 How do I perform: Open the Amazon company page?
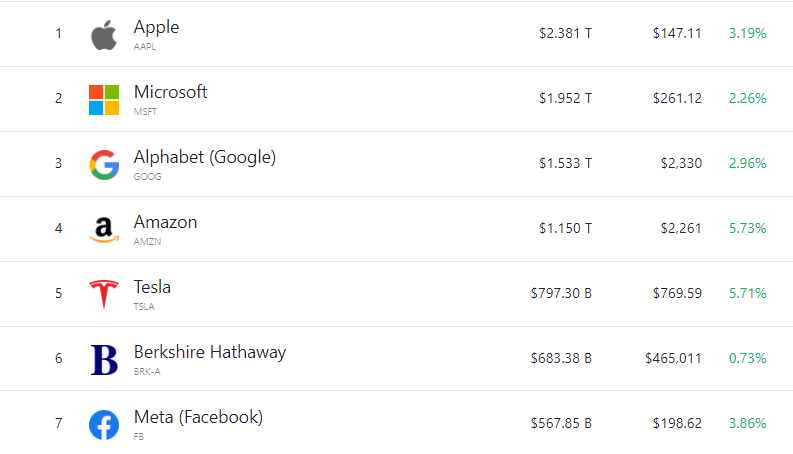(165, 222)
